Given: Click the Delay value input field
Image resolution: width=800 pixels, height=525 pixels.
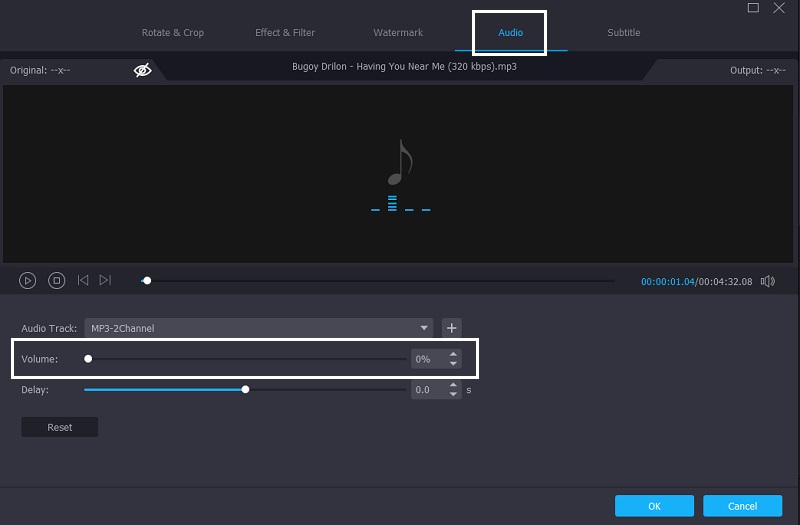Looking at the screenshot, I should [x=427, y=390].
